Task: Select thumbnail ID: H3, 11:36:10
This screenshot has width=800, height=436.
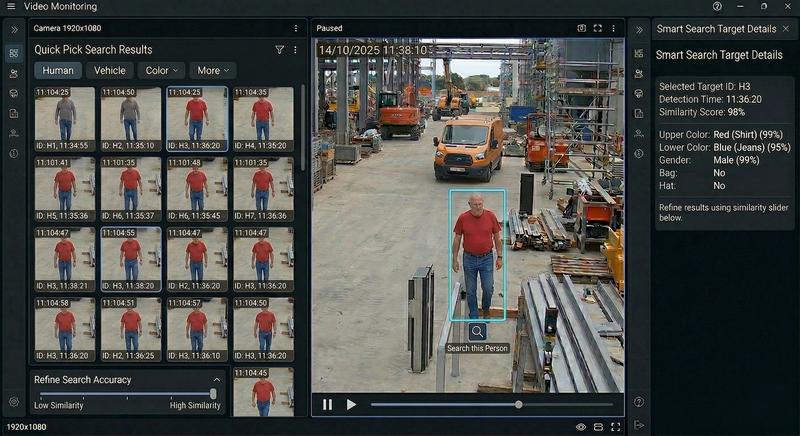Action: (197, 329)
